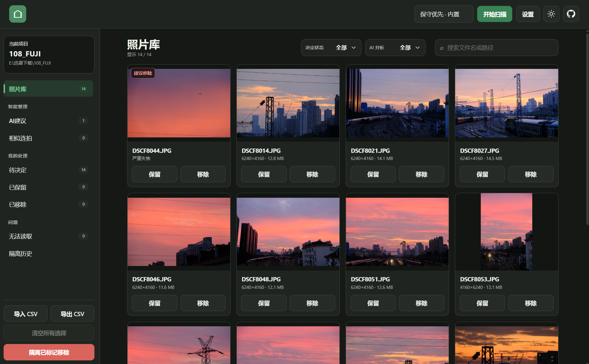The image size is (589, 364).
Task: Open DSCF8048.JPG thumbnail
Action: (288, 232)
